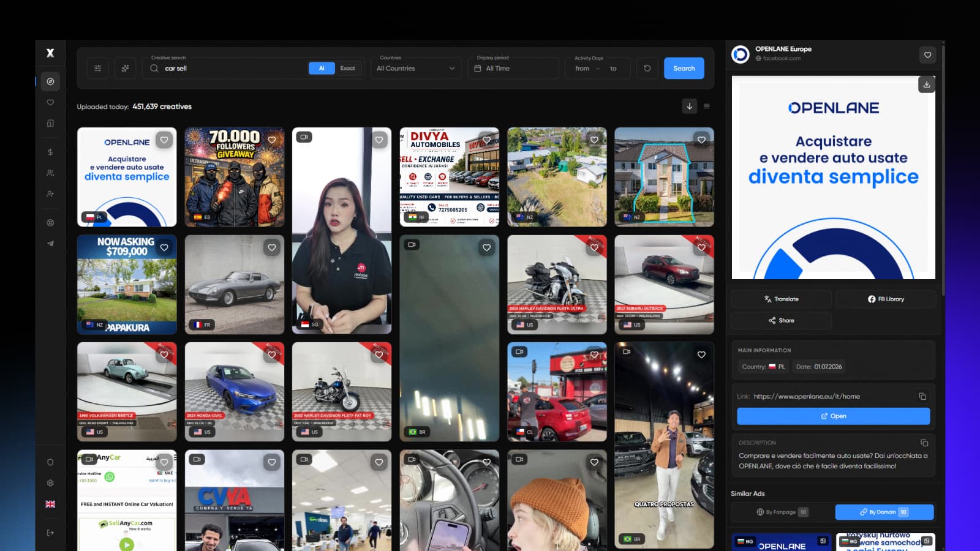This screenshot has width=980, height=551.
Task: Click the Activity Days to field
Action: (614, 69)
